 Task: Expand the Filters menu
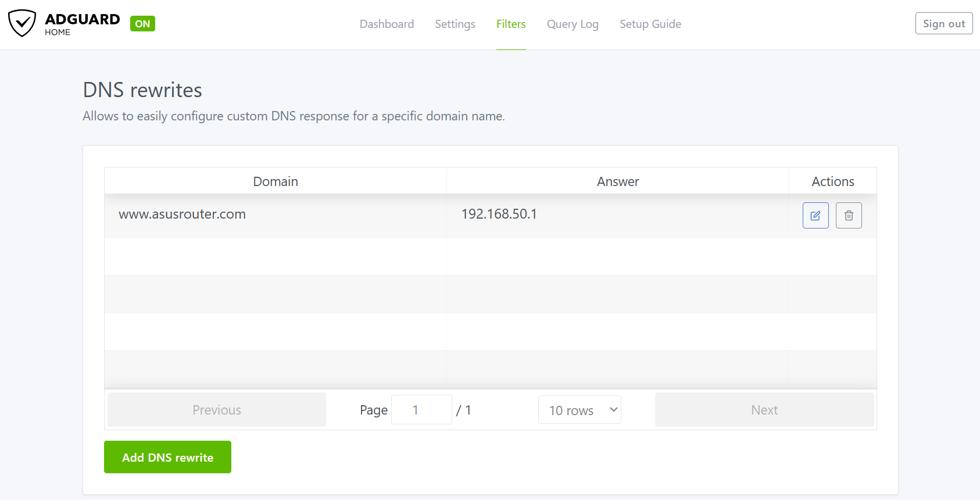pos(510,24)
